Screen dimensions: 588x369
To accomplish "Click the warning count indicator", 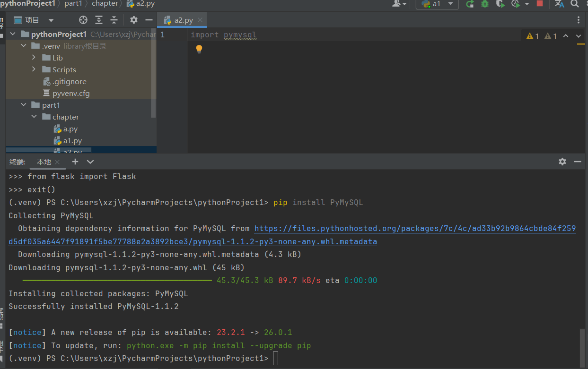I will pyautogui.click(x=533, y=36).
